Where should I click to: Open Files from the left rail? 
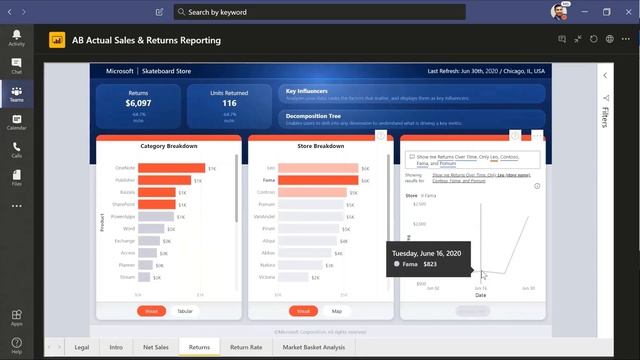(16, 178)
